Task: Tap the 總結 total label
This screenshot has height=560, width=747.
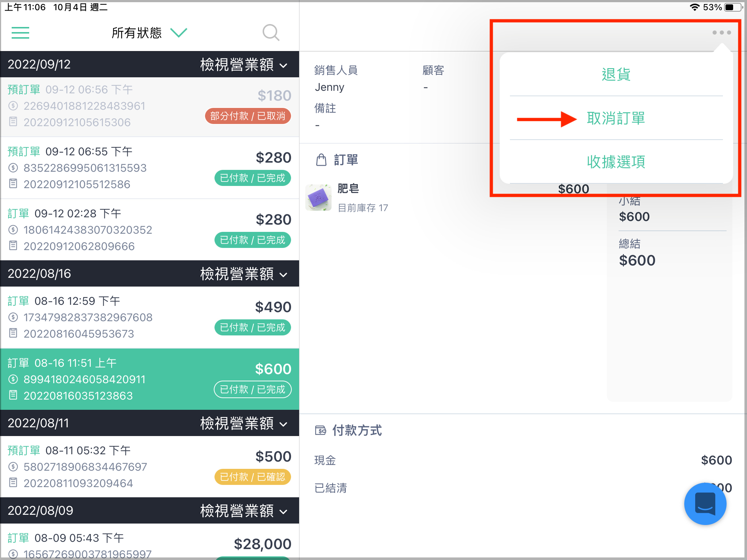Action: click(x=630, y=244)
